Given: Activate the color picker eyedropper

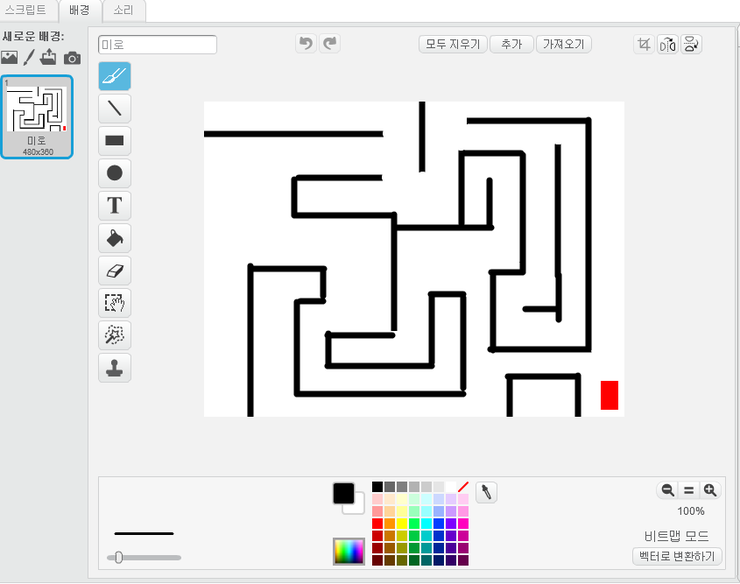Looking at the screenshot, I should pyautogui.click(x=486, y=491).
